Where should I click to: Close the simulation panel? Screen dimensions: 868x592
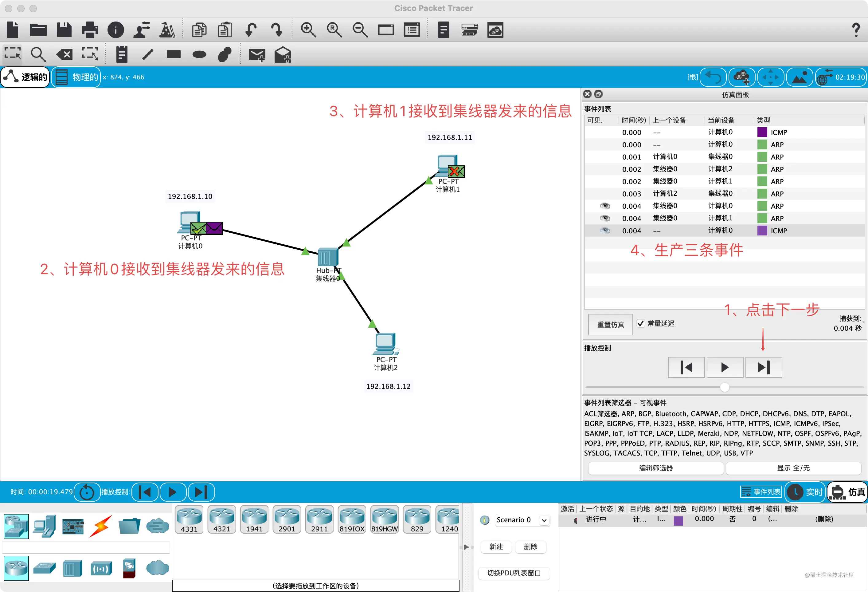588,94
